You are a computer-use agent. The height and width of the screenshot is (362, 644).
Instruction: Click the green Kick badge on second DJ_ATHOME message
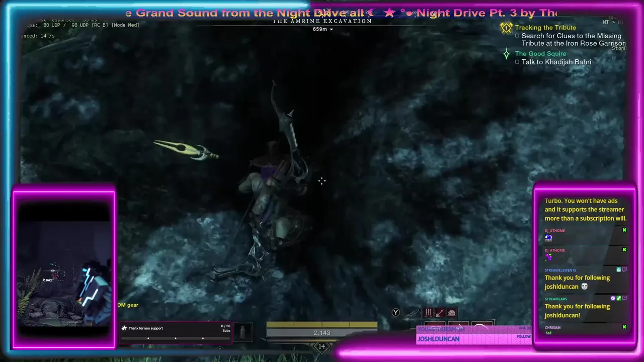(x=624, y=250)
